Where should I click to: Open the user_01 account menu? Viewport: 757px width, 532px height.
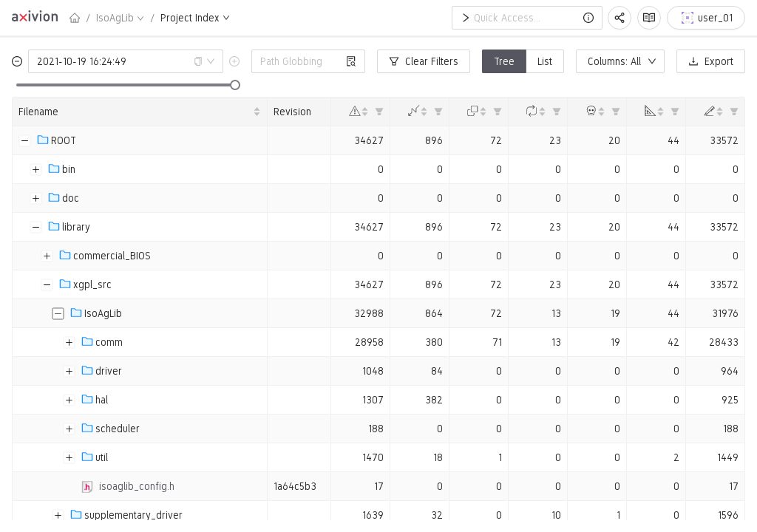click(x=706, y=18)
